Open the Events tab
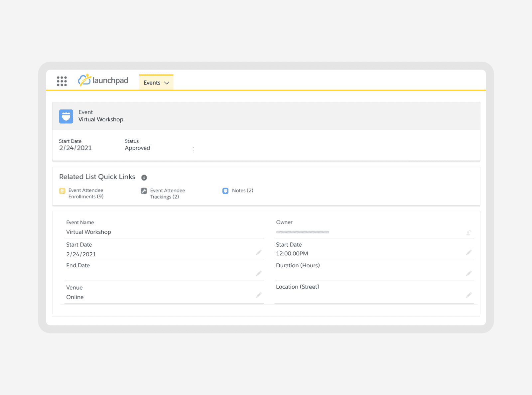Image resolution: width=532 pixels, height=395 pixels. coord(156,82)
